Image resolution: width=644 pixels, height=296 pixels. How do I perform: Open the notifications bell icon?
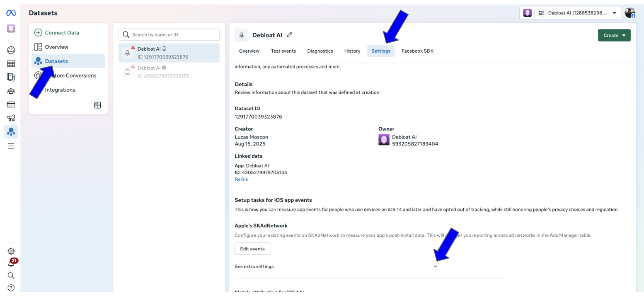pos(11,264)
